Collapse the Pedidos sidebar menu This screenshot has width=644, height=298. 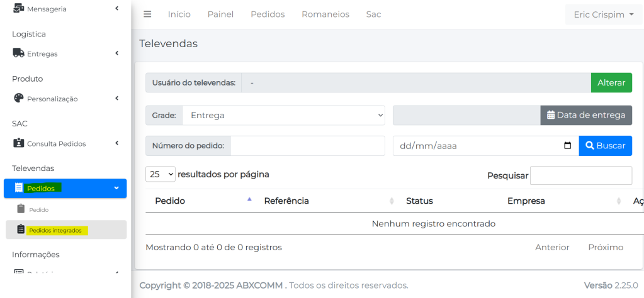(116, 188)
